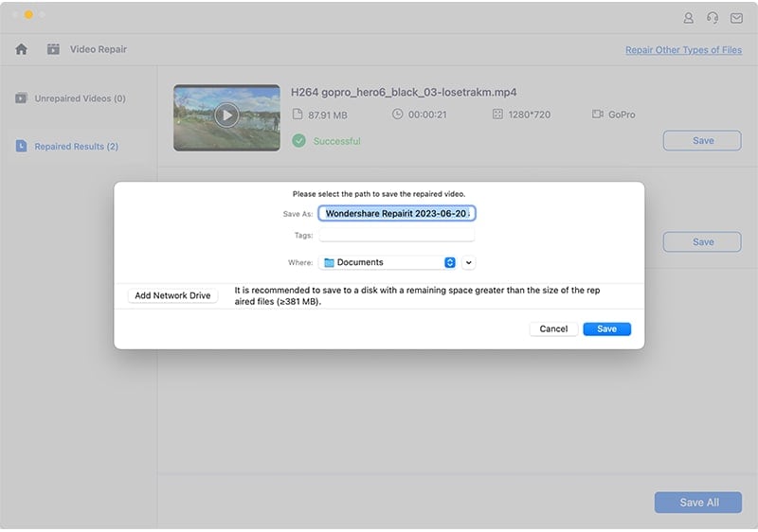The height and width of the screenshot is (532, 758).
Task: Click the file size icon beside 87.91 MB
Action: pyautogui.click(x=298, y=115)
